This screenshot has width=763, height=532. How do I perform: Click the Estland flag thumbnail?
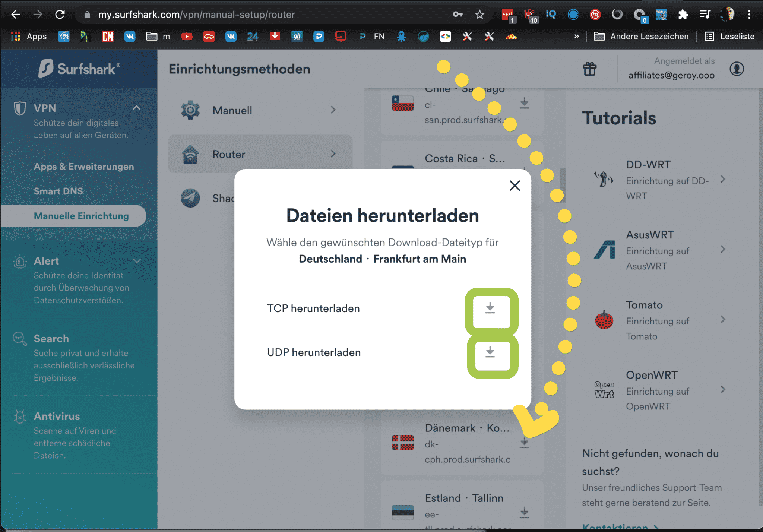402,513
